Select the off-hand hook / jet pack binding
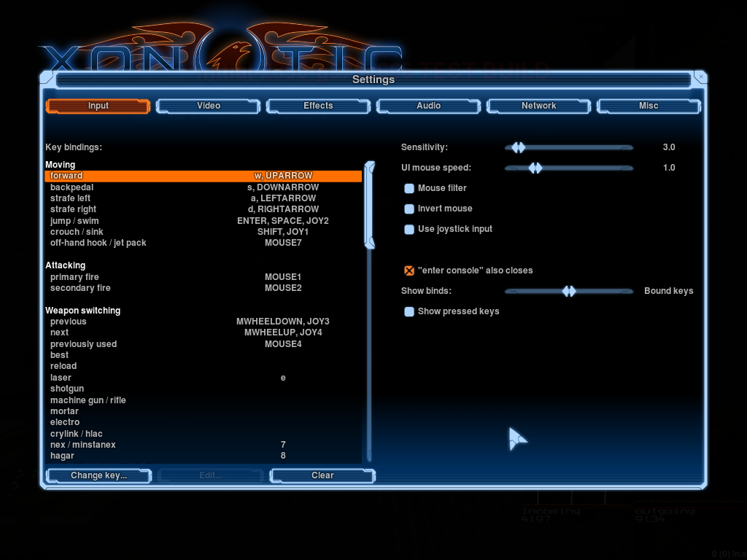747x560 pixels. [204, 243]
